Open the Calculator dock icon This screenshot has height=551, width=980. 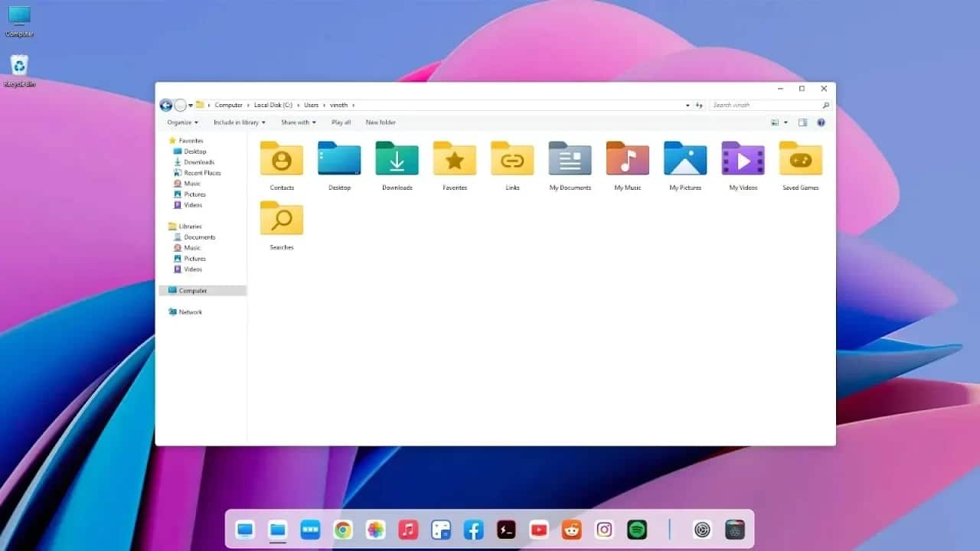pyautogui.click(x=441, y=530)
